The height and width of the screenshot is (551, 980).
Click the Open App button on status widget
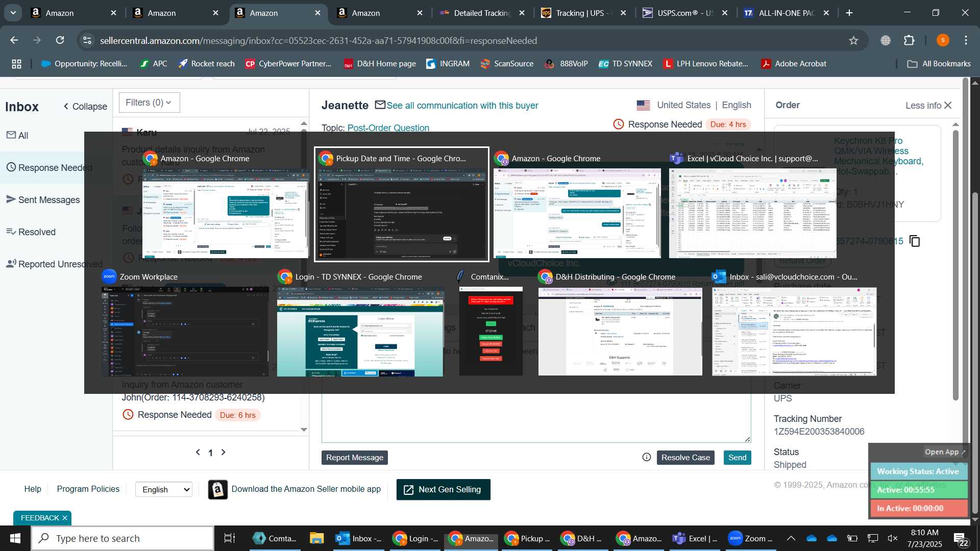tap(945, 452)
